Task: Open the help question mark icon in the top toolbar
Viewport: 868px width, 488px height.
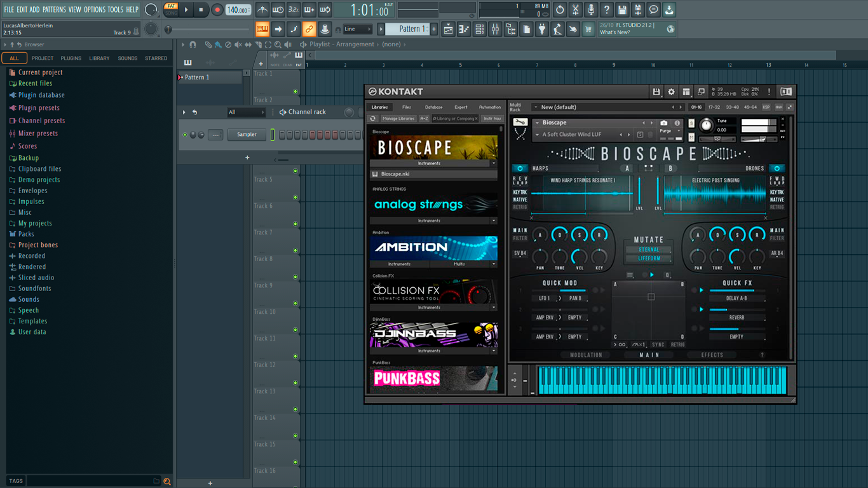Action: [606, 10]
